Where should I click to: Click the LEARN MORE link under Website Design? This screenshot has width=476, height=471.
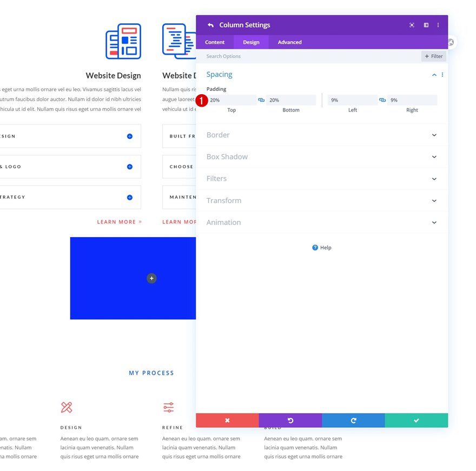click(x=119, y=221)
